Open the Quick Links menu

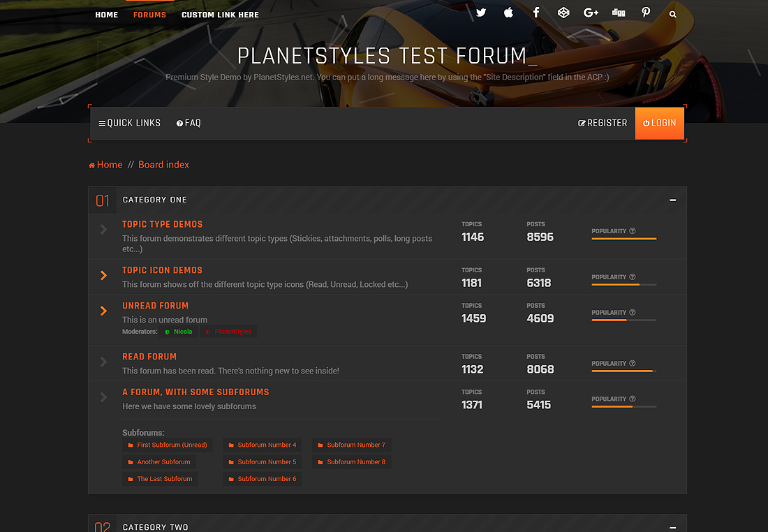[129, 123]
